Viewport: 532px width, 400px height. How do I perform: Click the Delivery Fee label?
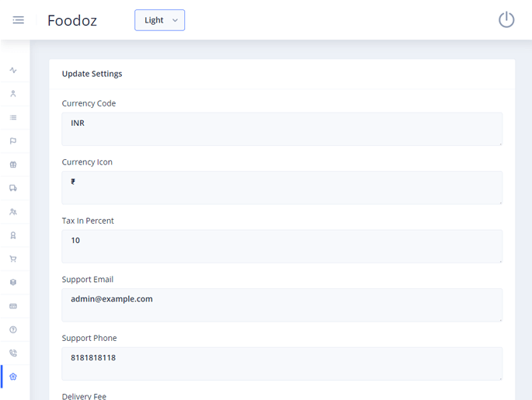click(84, 396)
